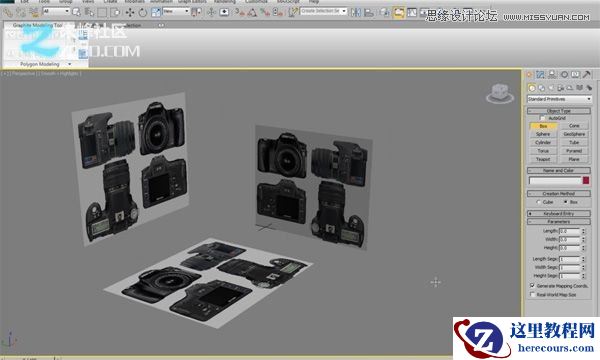Screen dimensions: 600x360
Task: Click the Mirror tool icon
Action: pos(355,13)
